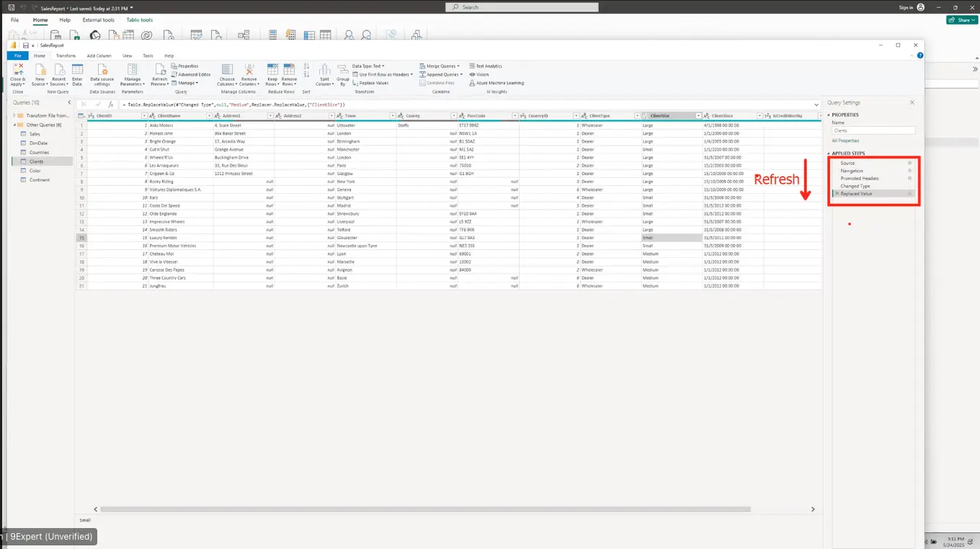This screenshot has width=980, height=549.
Task: Switch to the Tools ribbon tab
Action: pyautogui.click(x=148, y=55)
